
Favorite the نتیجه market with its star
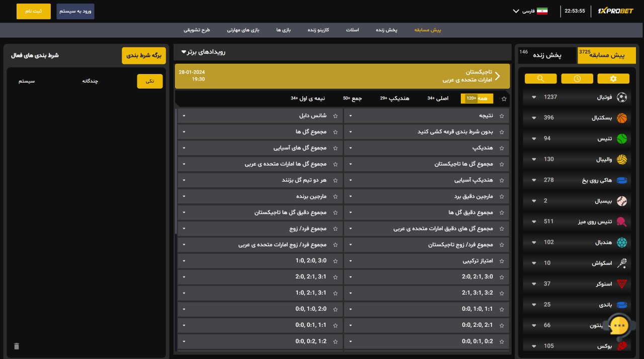tap(501, 115)
